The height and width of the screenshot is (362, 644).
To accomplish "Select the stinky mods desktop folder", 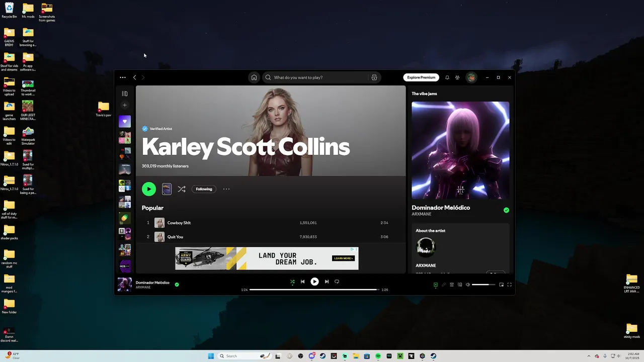I will (x=632, y=330).
